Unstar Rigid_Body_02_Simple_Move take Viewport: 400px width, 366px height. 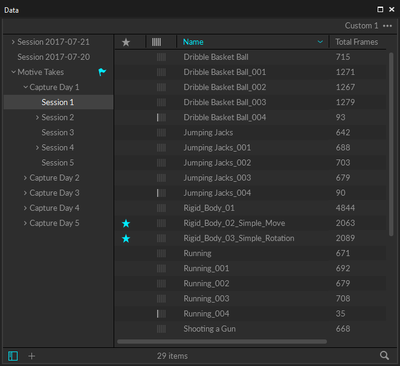point(126,223)
